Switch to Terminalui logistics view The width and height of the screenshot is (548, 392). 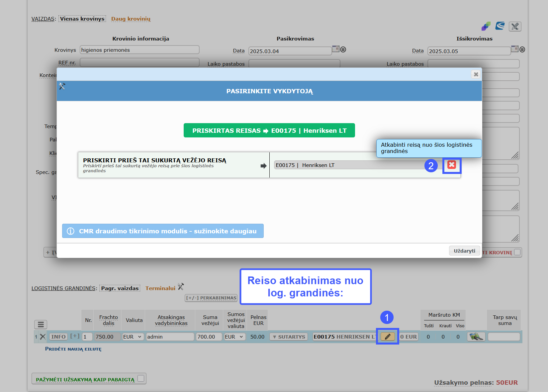[160, 288]
